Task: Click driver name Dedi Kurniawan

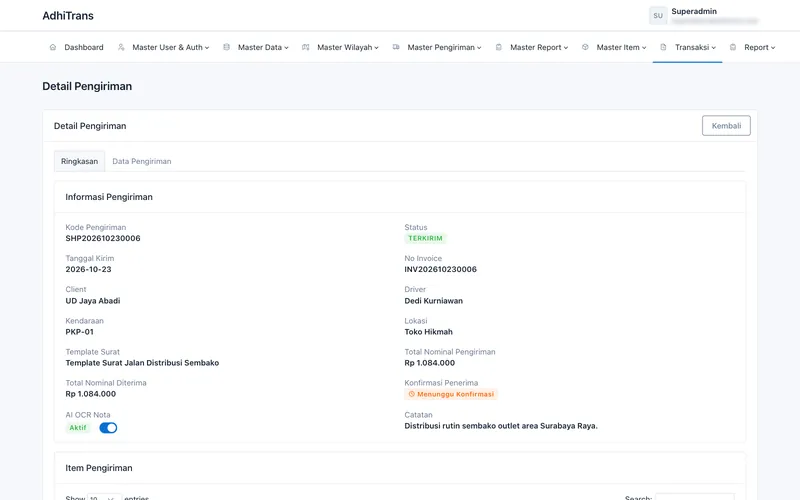Action: [434, 301]
